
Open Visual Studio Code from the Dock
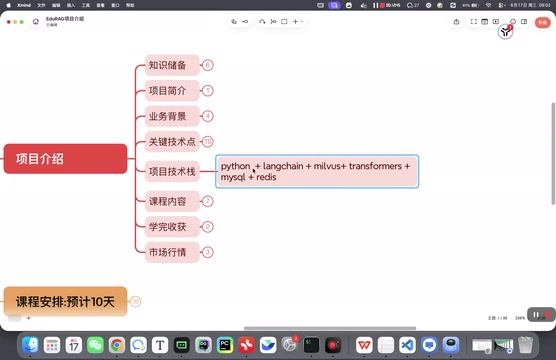point(407,345)
